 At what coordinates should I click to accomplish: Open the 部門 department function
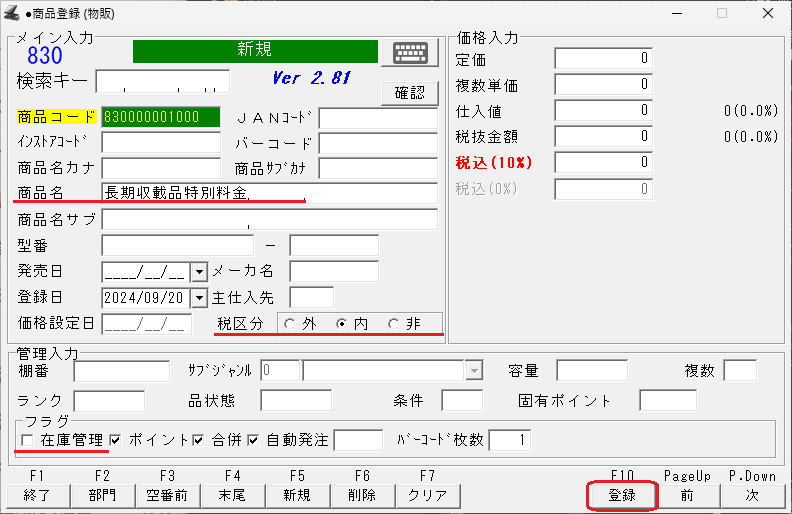point(101,494)
